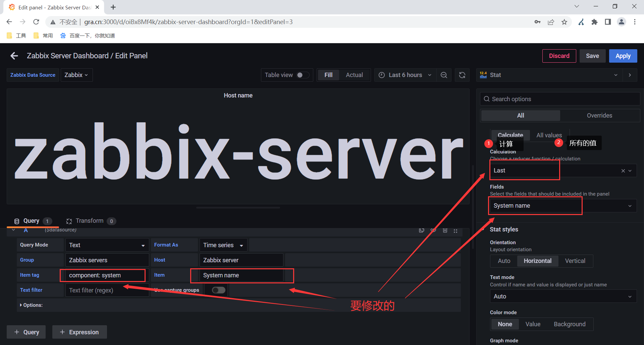Switch to the Query tab
Viewport: 644px width, 345px height.
[x=33, y=221]
